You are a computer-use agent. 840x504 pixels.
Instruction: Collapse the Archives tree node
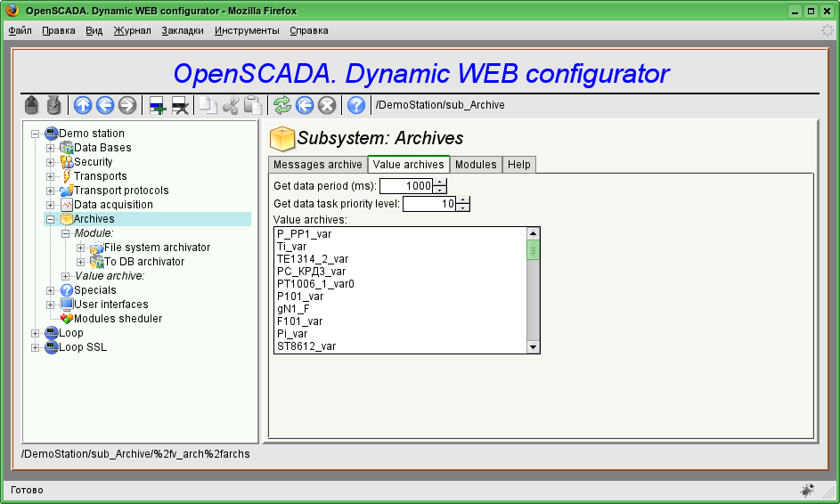click(51, 219)
